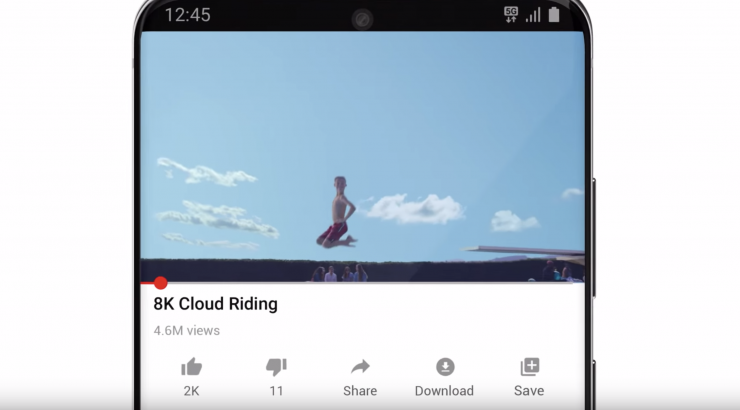This screenshot has width=740, height=410.
Task: Open the "8K Cloud Riding" video title
Action: tap(215, 304)
